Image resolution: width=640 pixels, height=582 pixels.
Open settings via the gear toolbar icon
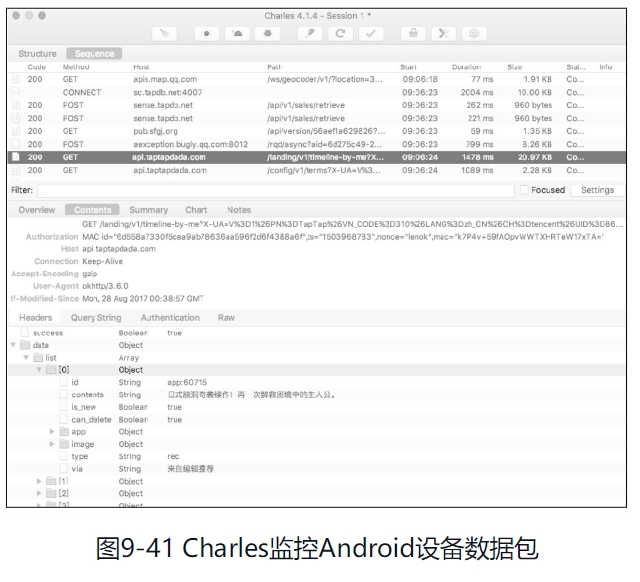point(475,34)
